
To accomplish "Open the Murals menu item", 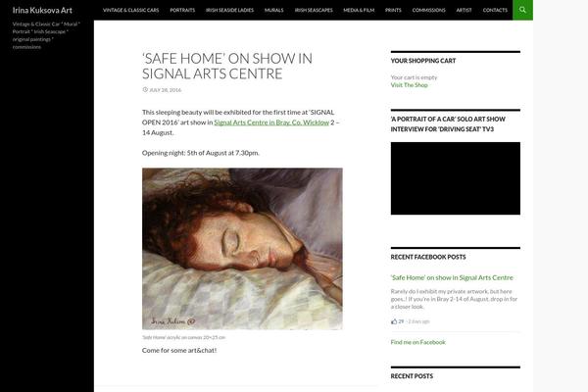I will (273, 10).
